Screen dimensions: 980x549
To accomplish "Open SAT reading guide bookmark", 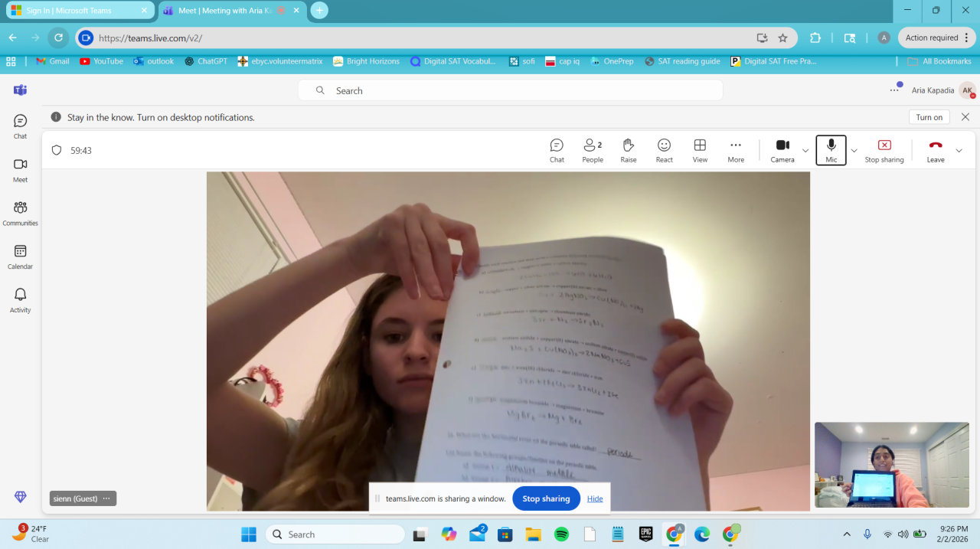I will (682, 61).
